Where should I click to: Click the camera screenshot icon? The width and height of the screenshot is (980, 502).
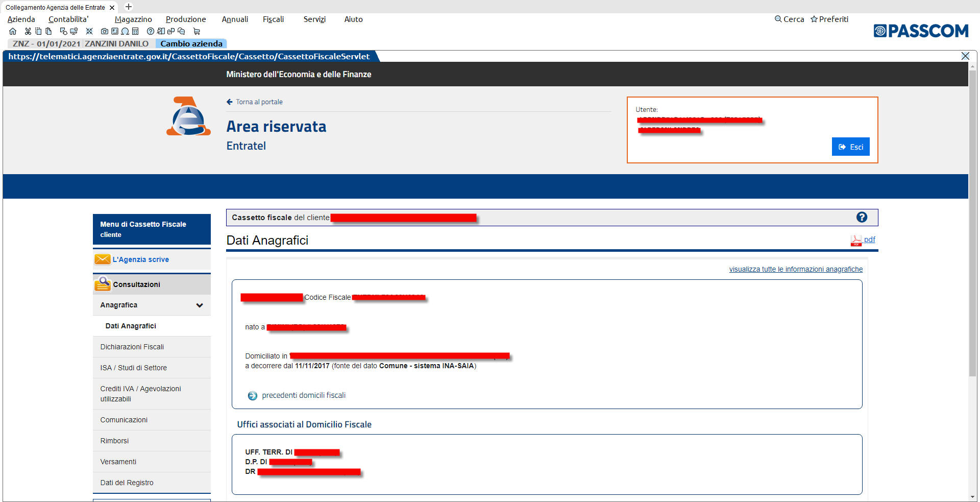click(x=104, y=31)
